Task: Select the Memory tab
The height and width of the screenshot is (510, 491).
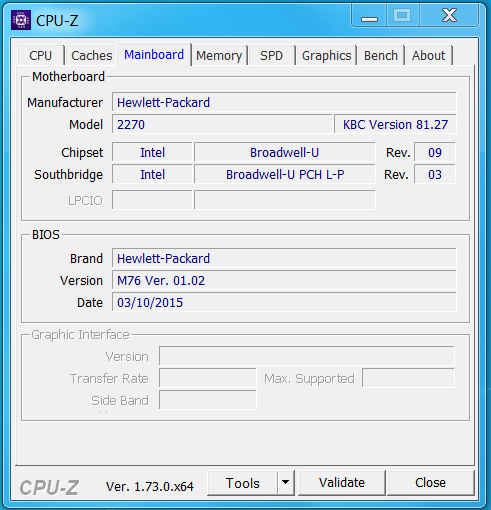Action: pos(219,55)
